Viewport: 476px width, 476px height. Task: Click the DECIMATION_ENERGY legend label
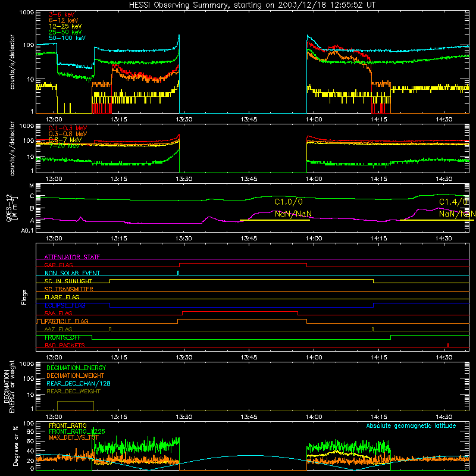click(x=76, y=368)
